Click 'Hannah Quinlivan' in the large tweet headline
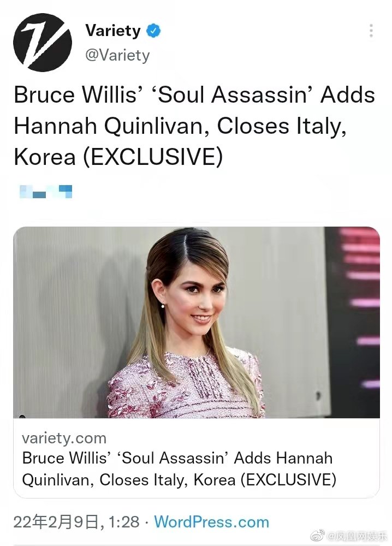The width and height of the screenshot is (392, 546). [109, 126]
